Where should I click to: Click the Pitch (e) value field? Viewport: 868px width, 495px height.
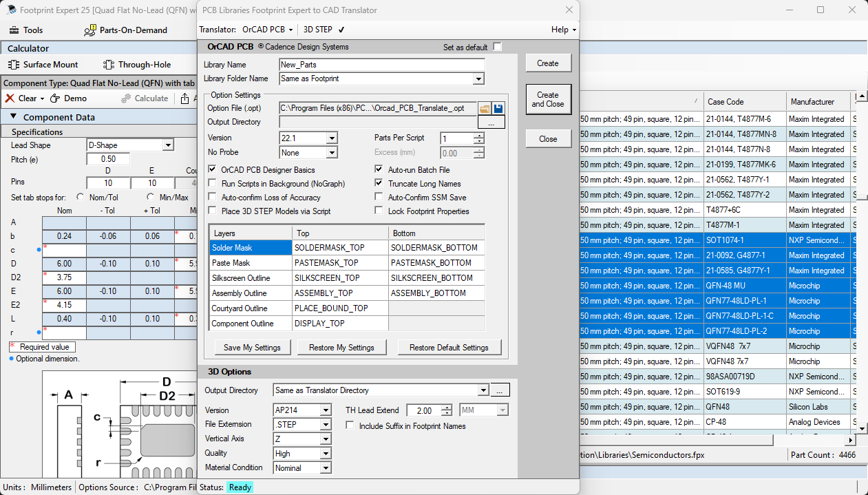[108, 159]
